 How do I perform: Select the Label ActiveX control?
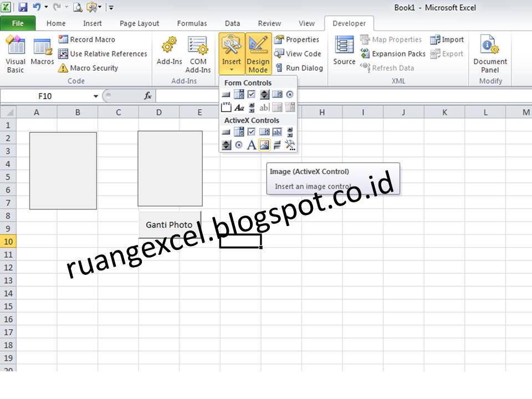tap(252, 145)
